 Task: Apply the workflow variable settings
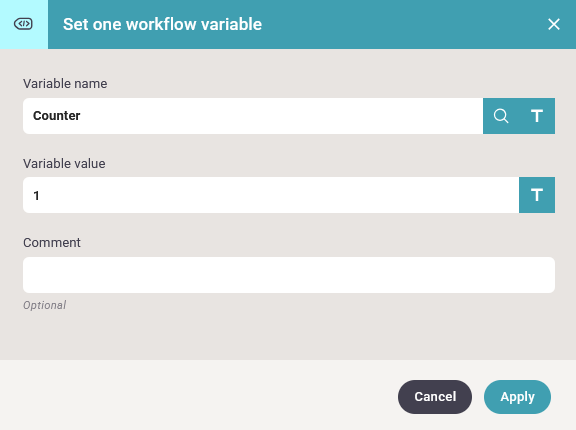tap(517, 397)
